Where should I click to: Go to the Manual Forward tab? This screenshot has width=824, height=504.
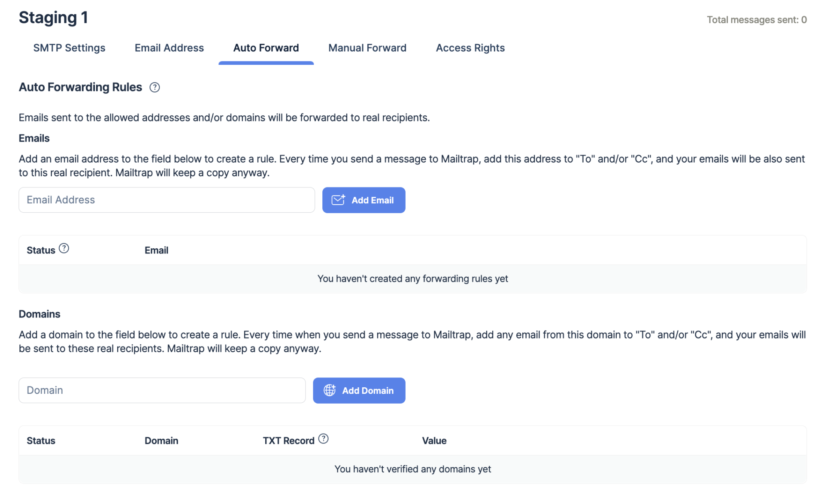pyautogui.click(x=367, y=48)
